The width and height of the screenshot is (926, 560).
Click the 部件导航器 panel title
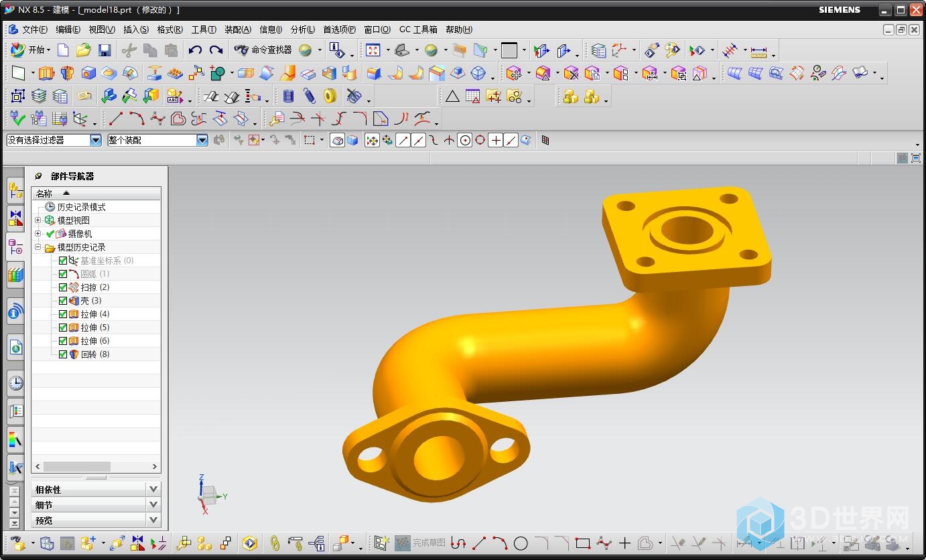tap(72, 176)
